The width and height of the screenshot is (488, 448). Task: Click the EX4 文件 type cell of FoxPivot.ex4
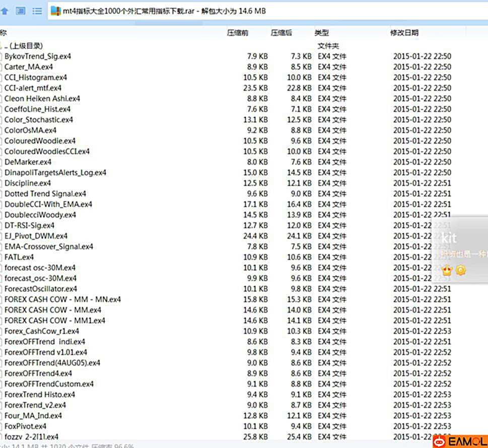[332, 426]
